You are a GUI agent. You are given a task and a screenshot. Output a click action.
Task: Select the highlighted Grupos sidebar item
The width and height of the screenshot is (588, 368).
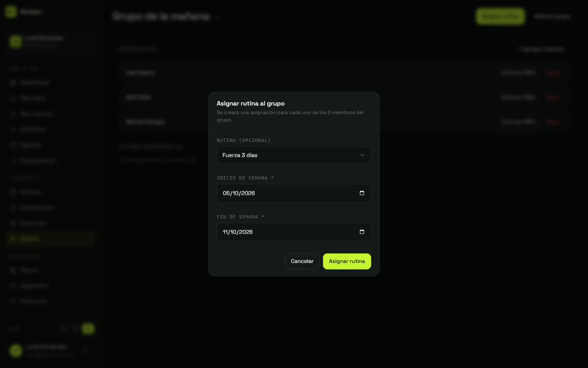[x=51, y=238]
